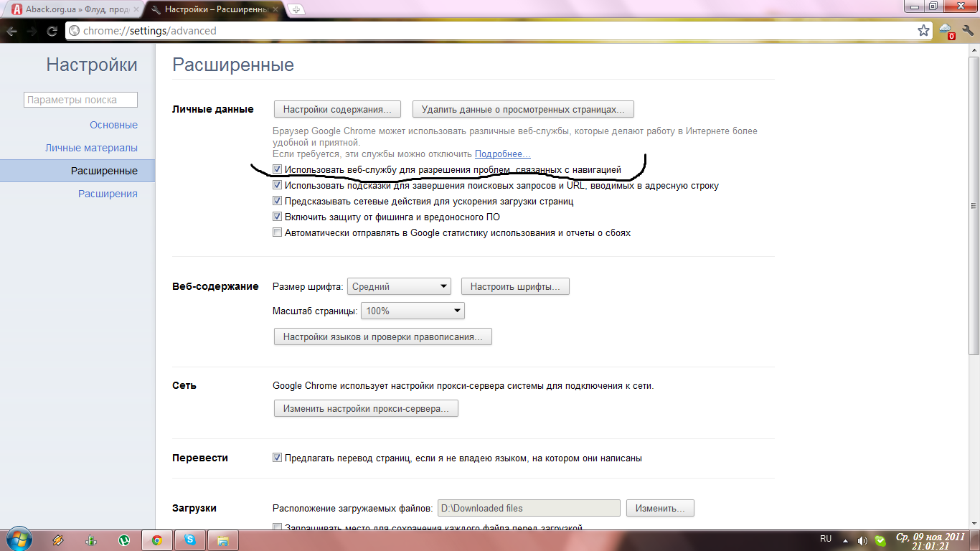
Task: Open the Масштаб страницы 100% dropdown
Action: 413,311
